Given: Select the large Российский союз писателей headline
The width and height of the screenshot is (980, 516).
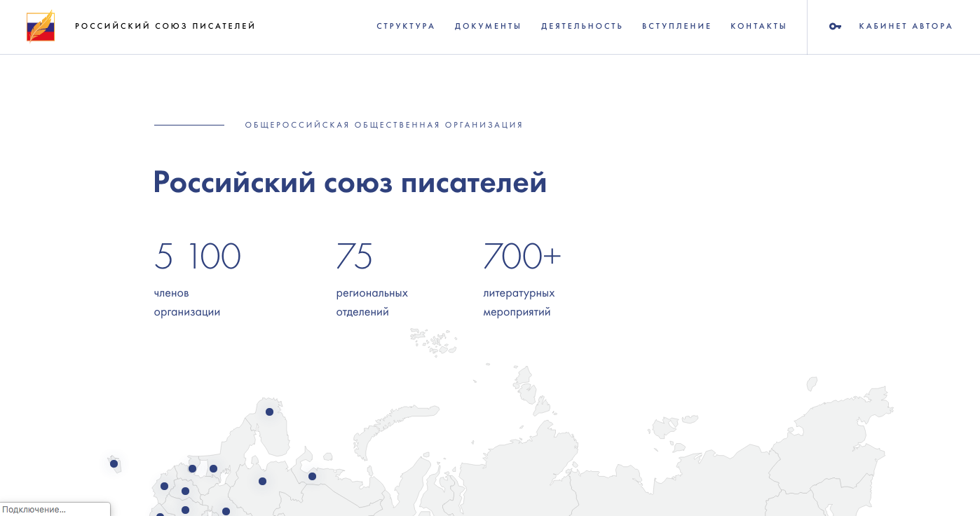Looking at the screenshot, I should tap(350, 182).
